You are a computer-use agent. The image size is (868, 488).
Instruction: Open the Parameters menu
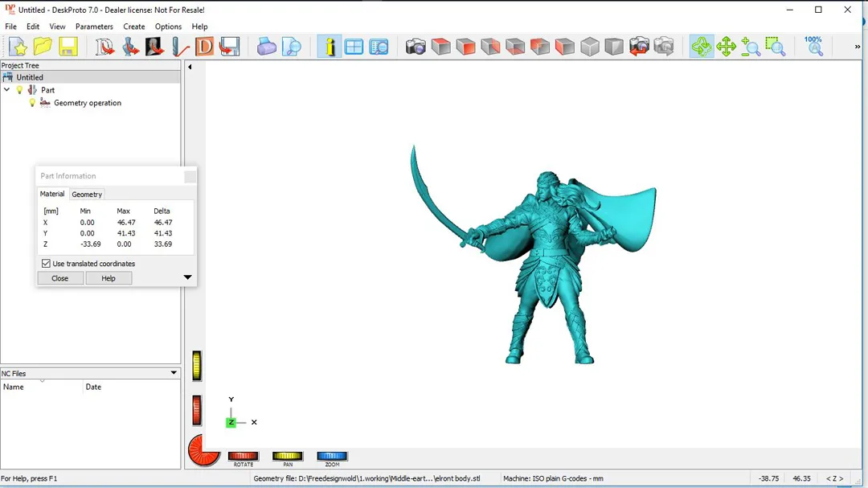click(x=94, y=27)
